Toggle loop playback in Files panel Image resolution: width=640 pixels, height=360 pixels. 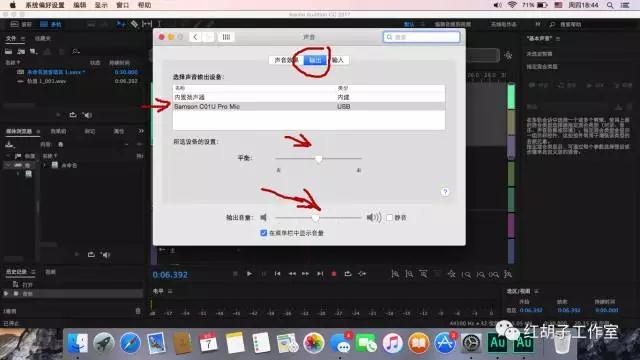[x=73, y=115]
